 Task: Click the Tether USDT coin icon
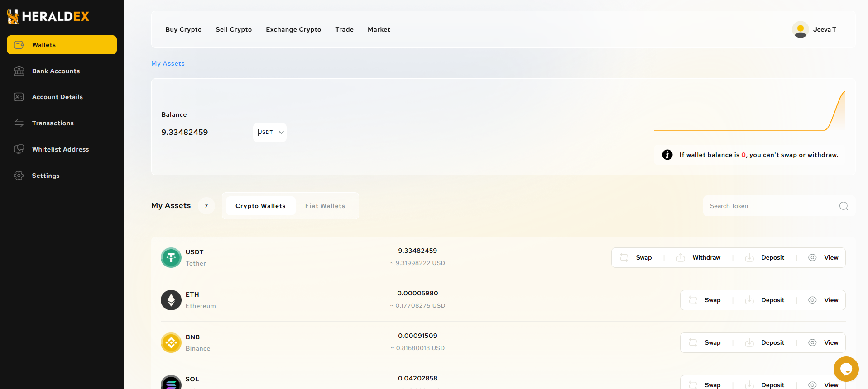171,258
